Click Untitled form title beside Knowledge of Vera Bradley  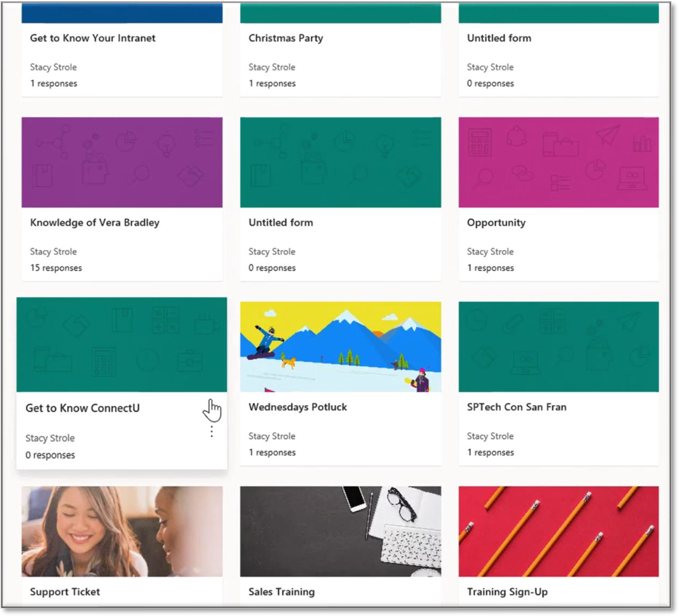(280, 223)
